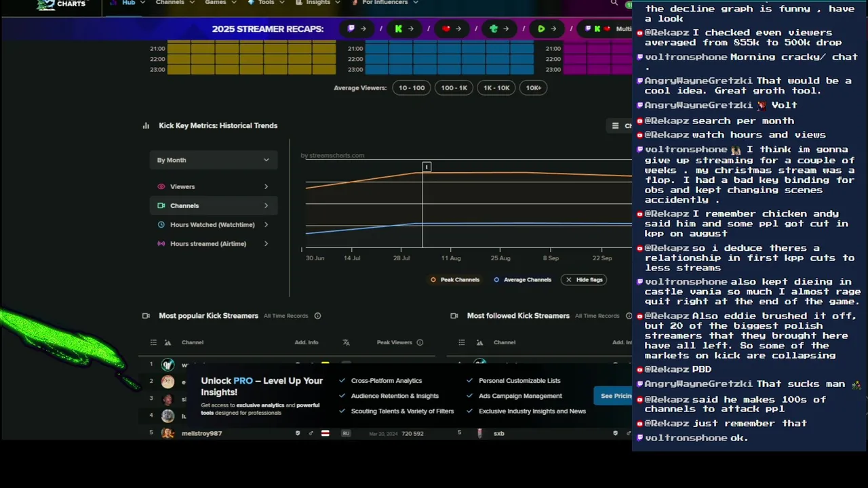Screen dimensions: 868x488
Task: Click rank 1 streamer avatar in Most popular
Action: [167, 365]
